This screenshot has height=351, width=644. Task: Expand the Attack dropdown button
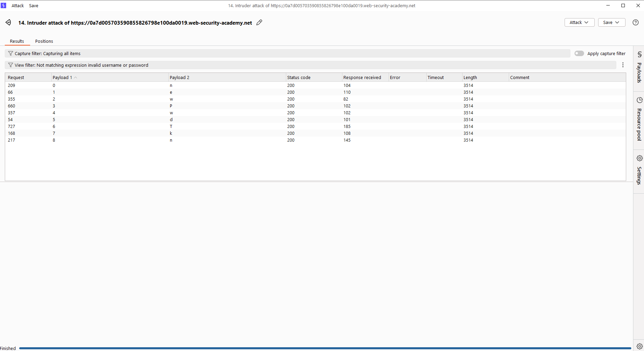[579, 23]
